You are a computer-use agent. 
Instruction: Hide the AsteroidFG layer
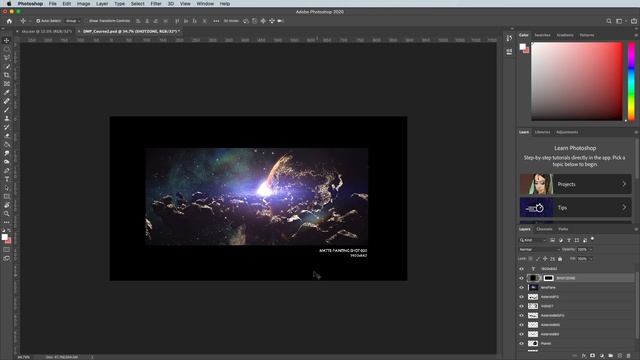(521, 297)
